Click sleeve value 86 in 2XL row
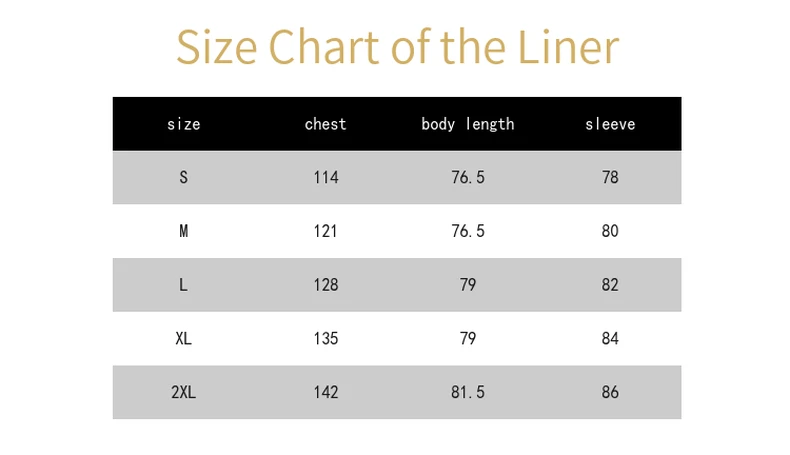 [x=610, y=392]
